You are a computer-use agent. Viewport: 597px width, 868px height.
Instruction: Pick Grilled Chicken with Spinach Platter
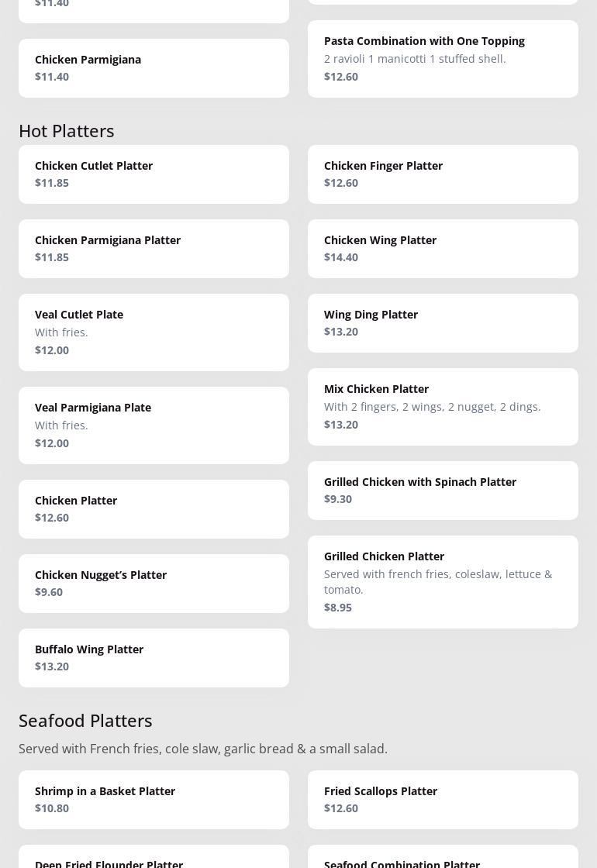[443, 491]
